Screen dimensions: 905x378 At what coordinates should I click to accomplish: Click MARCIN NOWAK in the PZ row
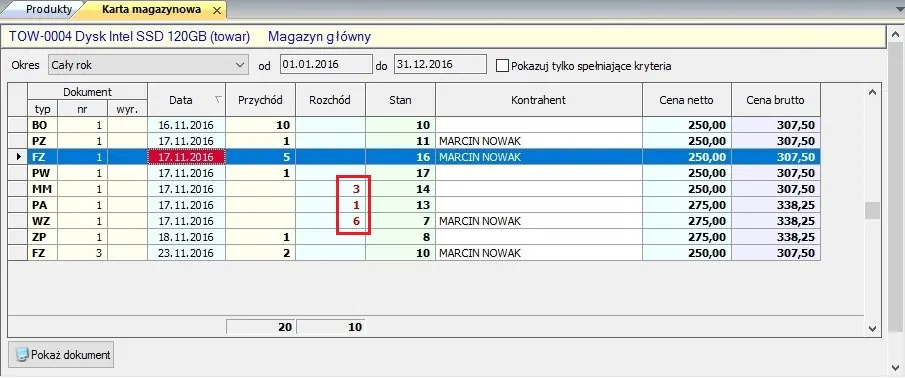coord(480,141)
